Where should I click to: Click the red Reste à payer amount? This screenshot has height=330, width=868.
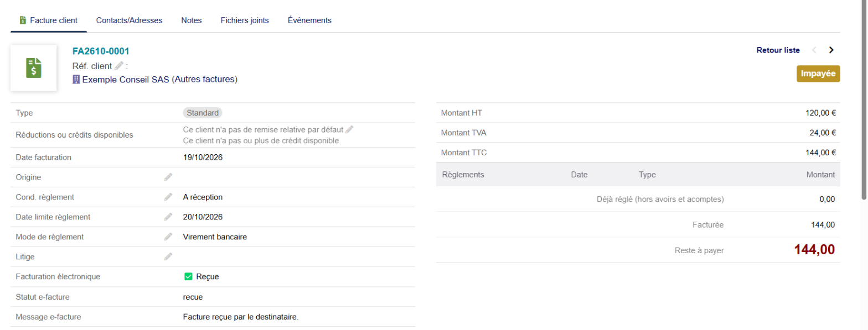point(814,250)
